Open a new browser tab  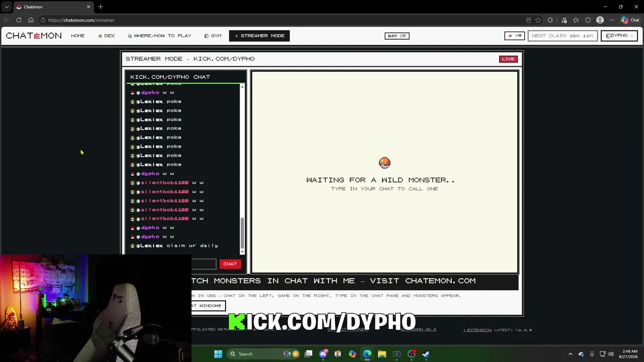tap(101, 7)
